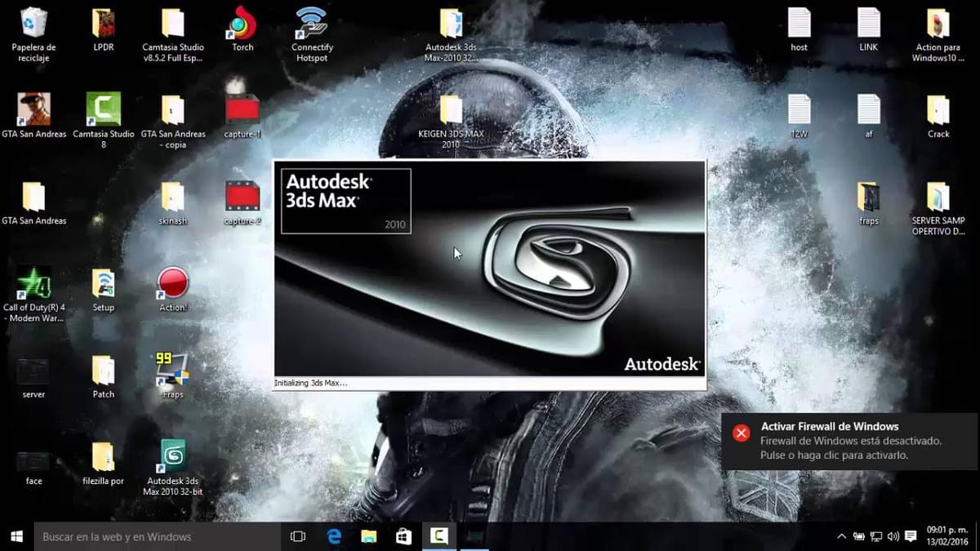Open the network icon in system tray
Screen dimensions: 980x551
(875, 536)
